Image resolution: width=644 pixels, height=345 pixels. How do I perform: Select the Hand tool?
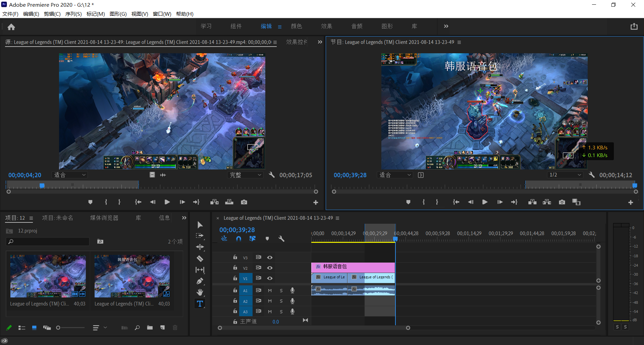pos(200,292)
